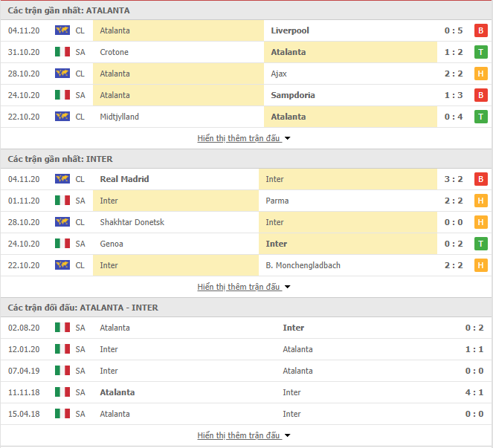Click the green T badge on Genoa–Inter row
The width and height of the screenshot is (493, 448).
[481, 244]
